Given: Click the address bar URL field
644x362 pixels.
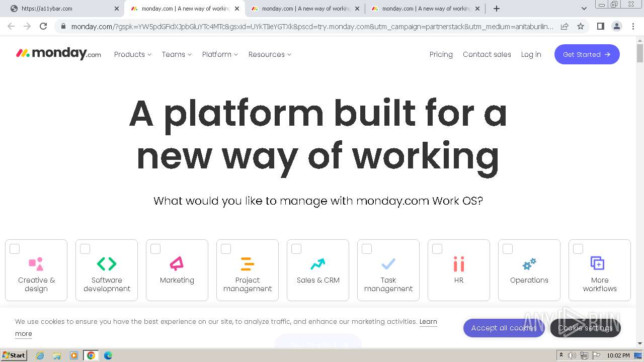Looking at the screenshot, I should [312, 26].
